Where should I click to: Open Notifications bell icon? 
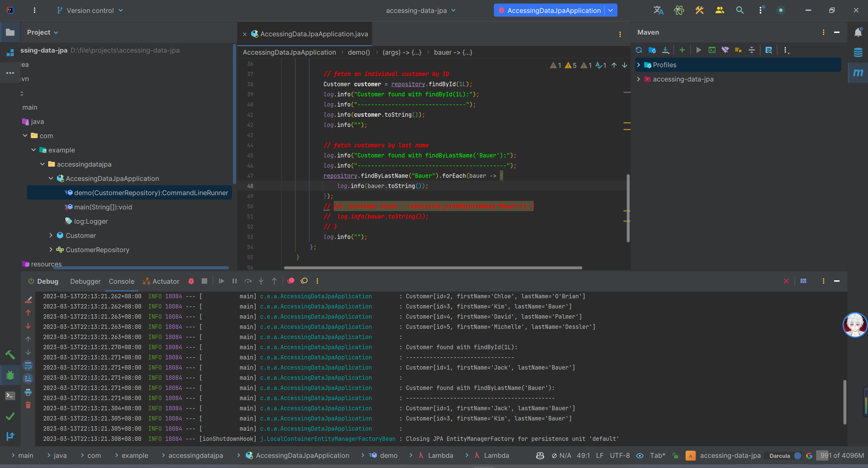coord(858,33)
